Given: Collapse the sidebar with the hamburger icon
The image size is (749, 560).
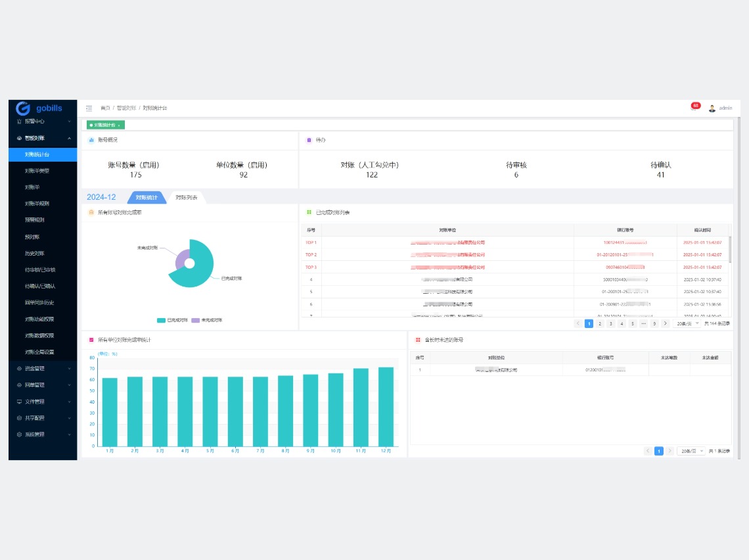Looking at the screenshot, I should [x=89, y=108].
